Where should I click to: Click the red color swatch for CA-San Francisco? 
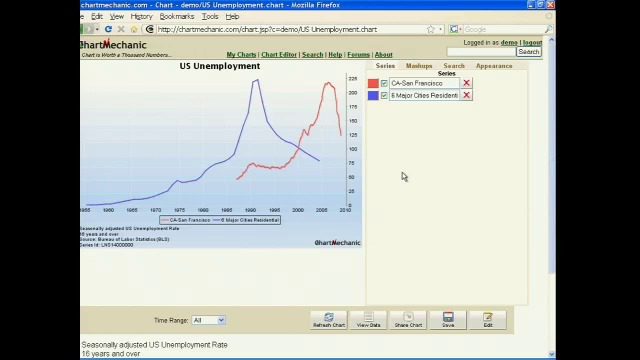coord(373,83)
